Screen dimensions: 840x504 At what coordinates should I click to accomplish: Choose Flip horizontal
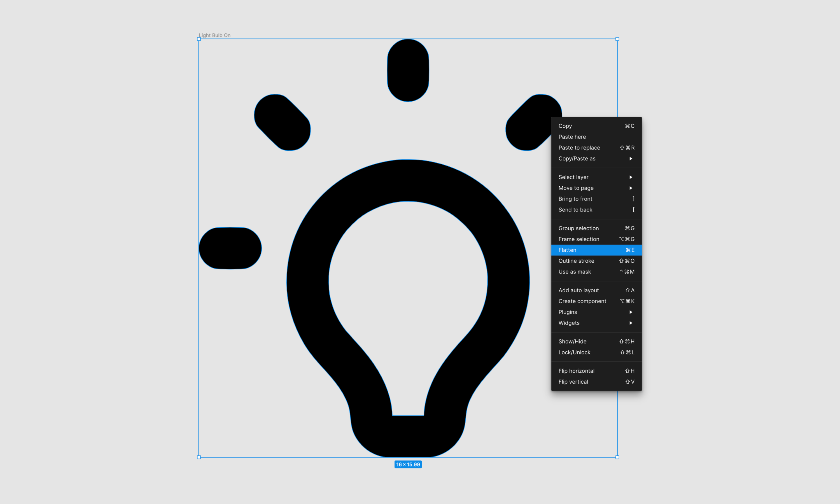point(596,371)
